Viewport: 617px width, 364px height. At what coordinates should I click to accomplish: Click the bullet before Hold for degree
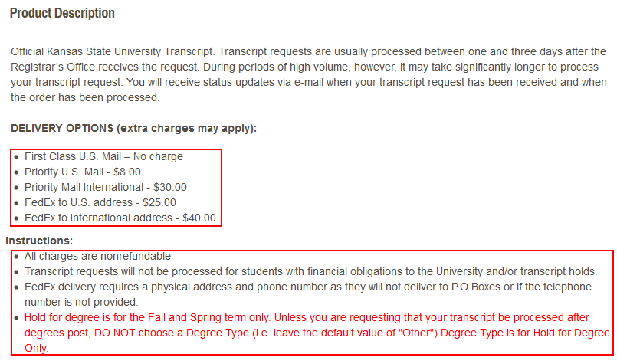16,318
